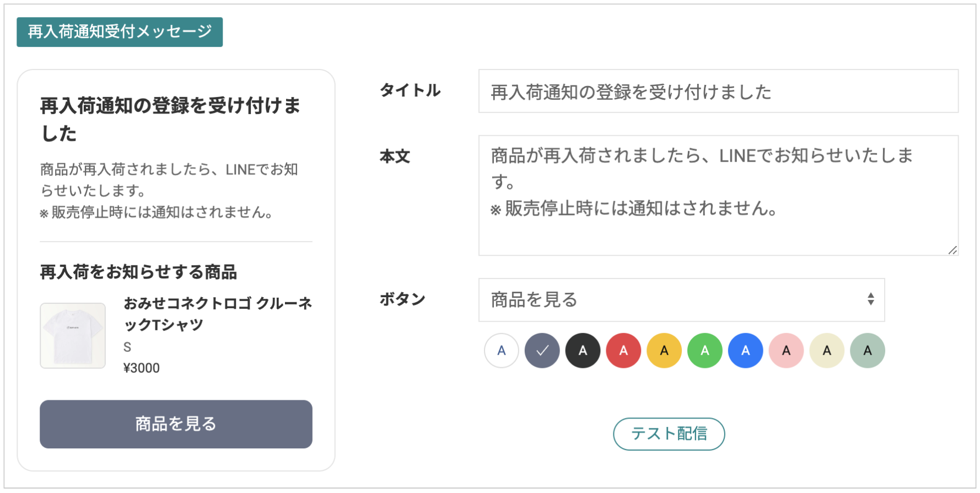This screenshot has height=493, width=980.
Task: Select the white button color swatch
Action: pos(501,351)
